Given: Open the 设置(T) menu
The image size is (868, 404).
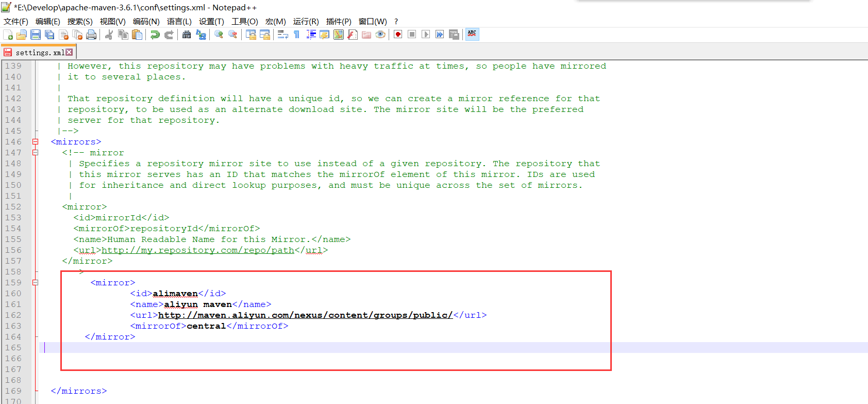Looking at the screenshot, I should pyautogui.click(x=212, y=21).
